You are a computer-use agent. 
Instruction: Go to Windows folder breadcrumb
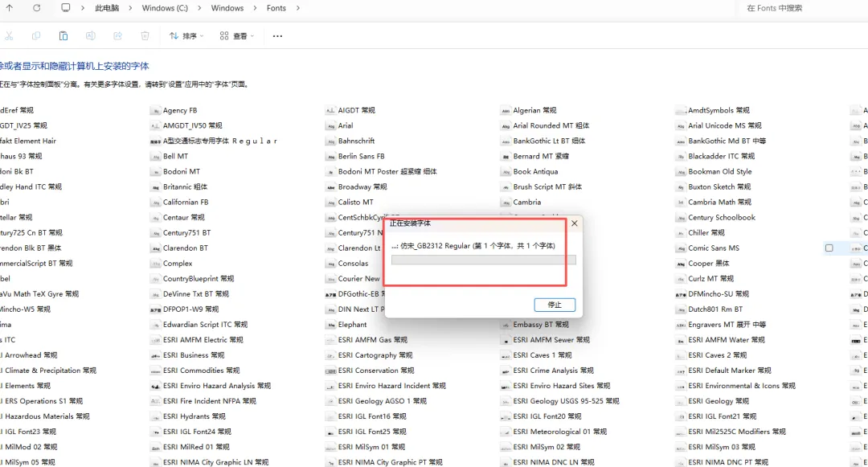click(227, 8)
